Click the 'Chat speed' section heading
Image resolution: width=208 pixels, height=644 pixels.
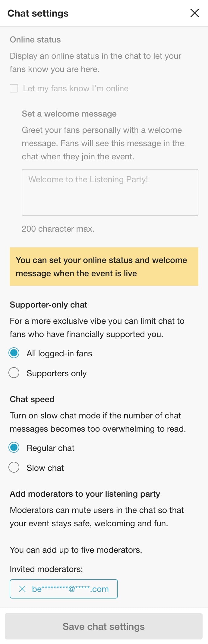pos(32,399)
